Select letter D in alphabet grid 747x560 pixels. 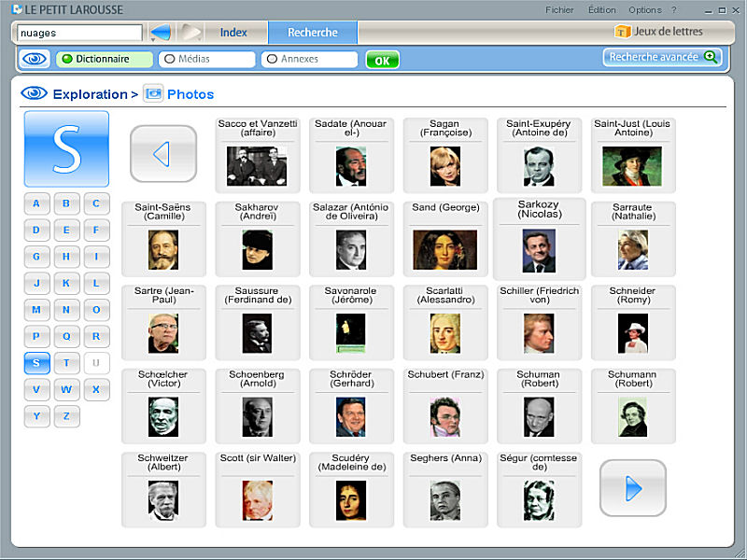[36, 231]
